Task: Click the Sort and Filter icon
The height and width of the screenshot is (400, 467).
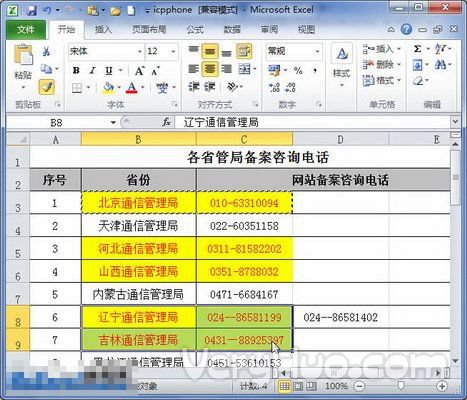Action: click(x=441, y=49)
